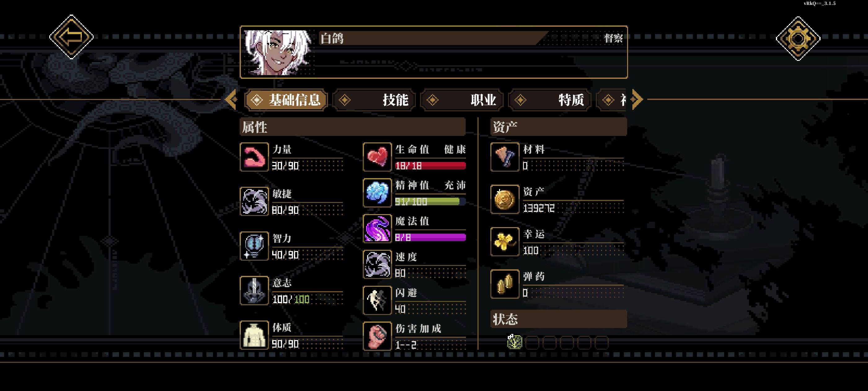The width and height of the screenshot is (868, 391).
Task: Open the 特质 tab
Action: pyautogui.click(x=550, y=100)
